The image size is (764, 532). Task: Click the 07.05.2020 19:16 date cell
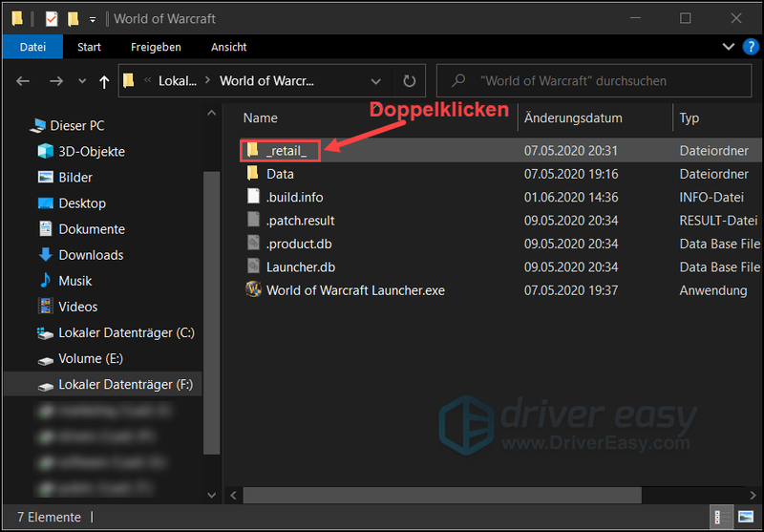tap(570, 174)
